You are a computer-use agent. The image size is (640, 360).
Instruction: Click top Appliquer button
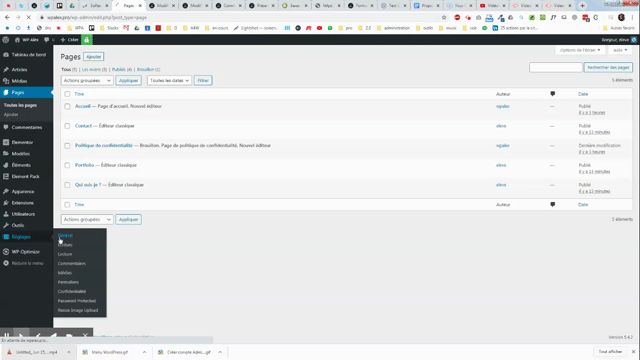(x=129, y=80)
